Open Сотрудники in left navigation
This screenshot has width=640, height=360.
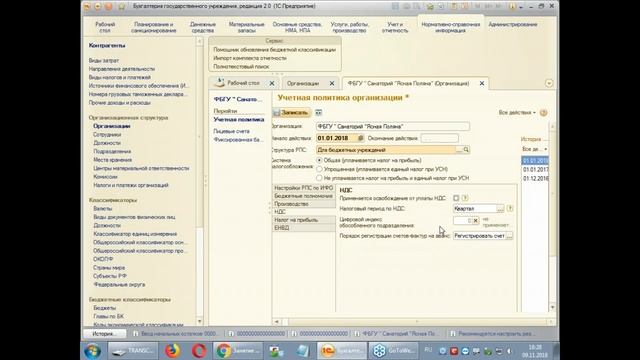107,134
